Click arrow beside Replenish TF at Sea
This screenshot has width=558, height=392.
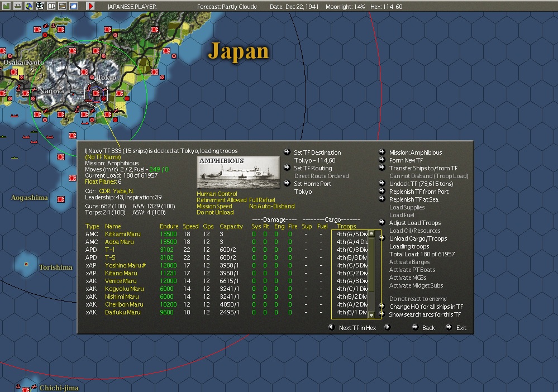[x=382, y=199]
